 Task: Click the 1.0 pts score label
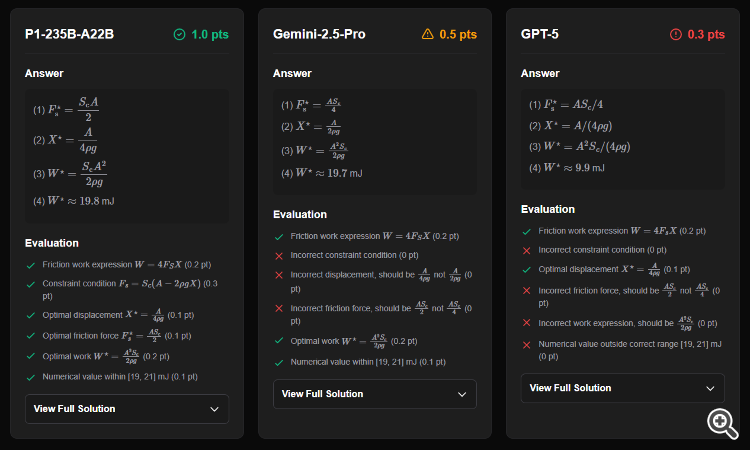[x=208, y=34]
